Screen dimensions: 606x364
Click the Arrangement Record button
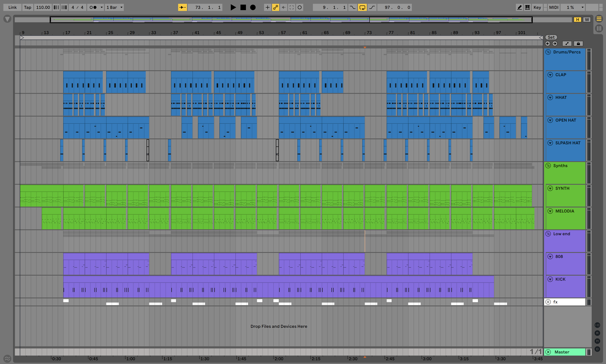tap(253, 7)
